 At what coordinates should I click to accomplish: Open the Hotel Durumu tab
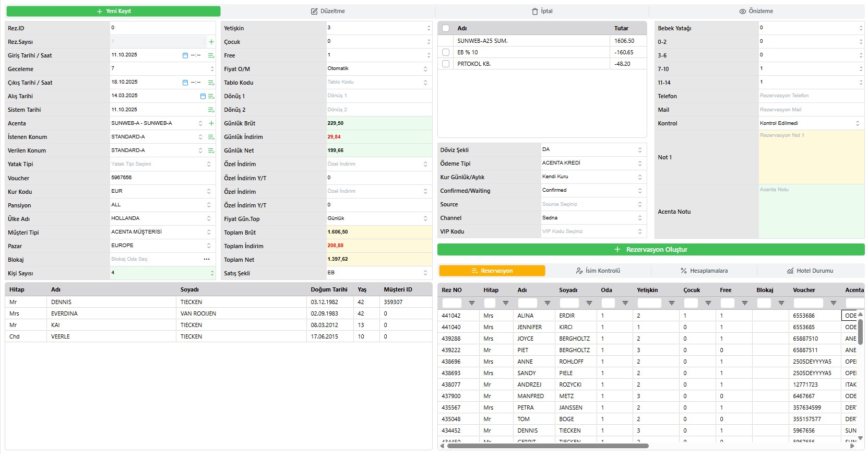point(810,271)
